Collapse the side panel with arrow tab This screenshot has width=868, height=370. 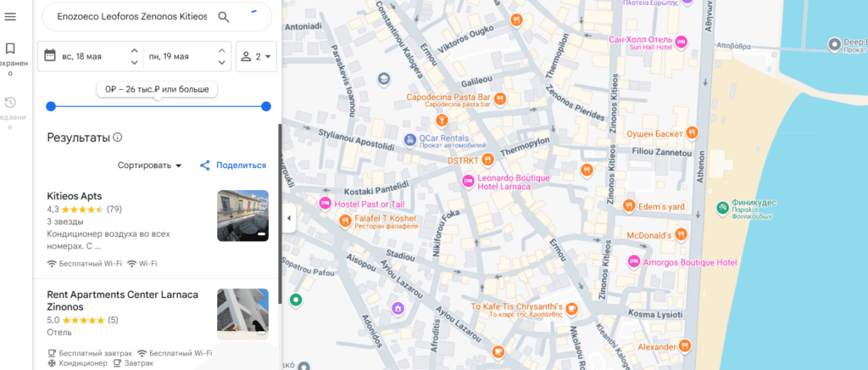tap(288, 218)
